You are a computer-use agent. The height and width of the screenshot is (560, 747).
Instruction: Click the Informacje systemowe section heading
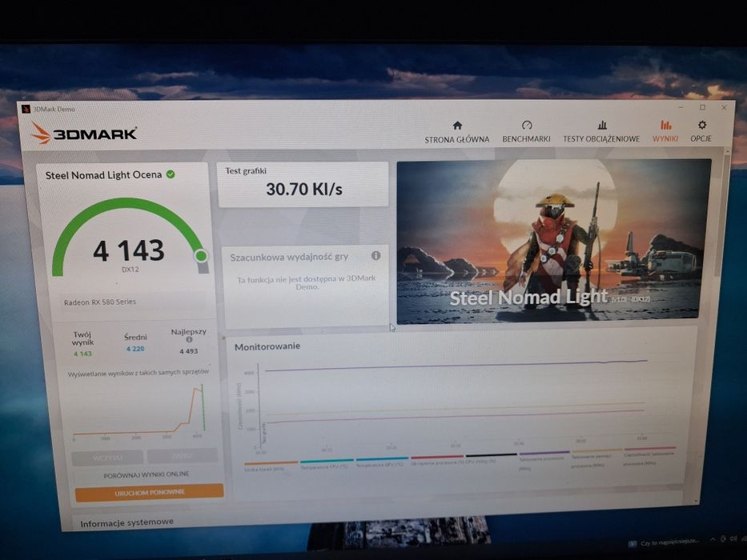[x=127, y=523]
